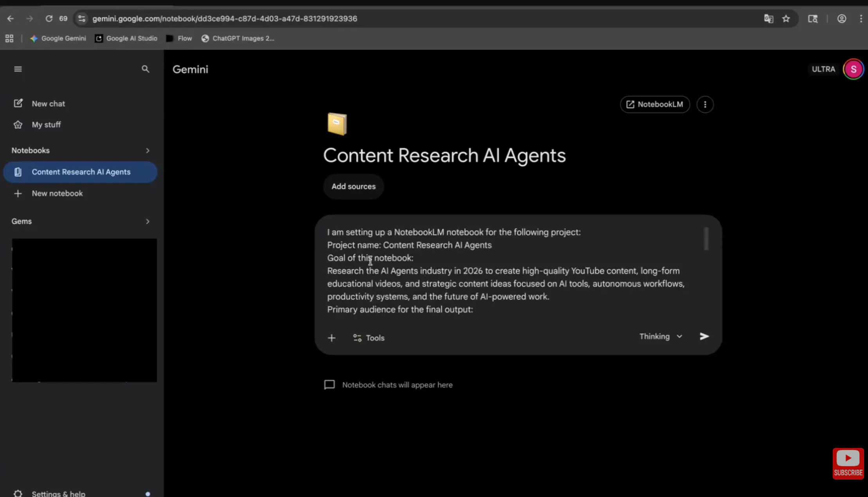Viewport: 868px width, 497px height.
Task: Open notebook in NotebookLM
Action: [x=655, y=104]
